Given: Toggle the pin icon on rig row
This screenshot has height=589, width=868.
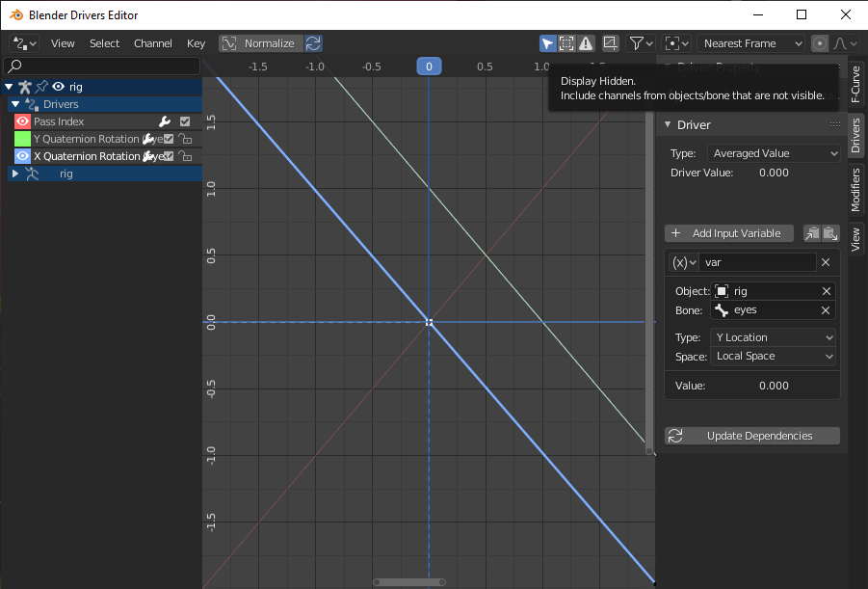Looking at the screenshot, I should click(x=41, y=87).
